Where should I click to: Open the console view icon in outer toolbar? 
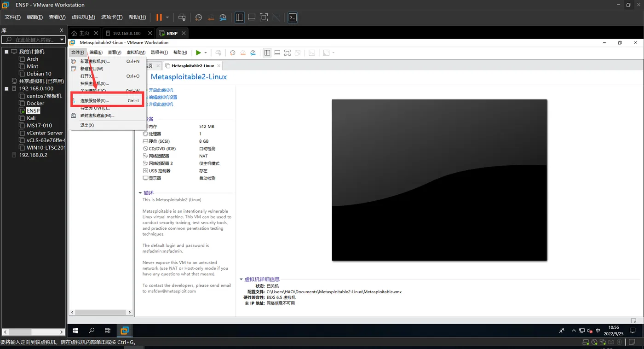coord(292,17)
